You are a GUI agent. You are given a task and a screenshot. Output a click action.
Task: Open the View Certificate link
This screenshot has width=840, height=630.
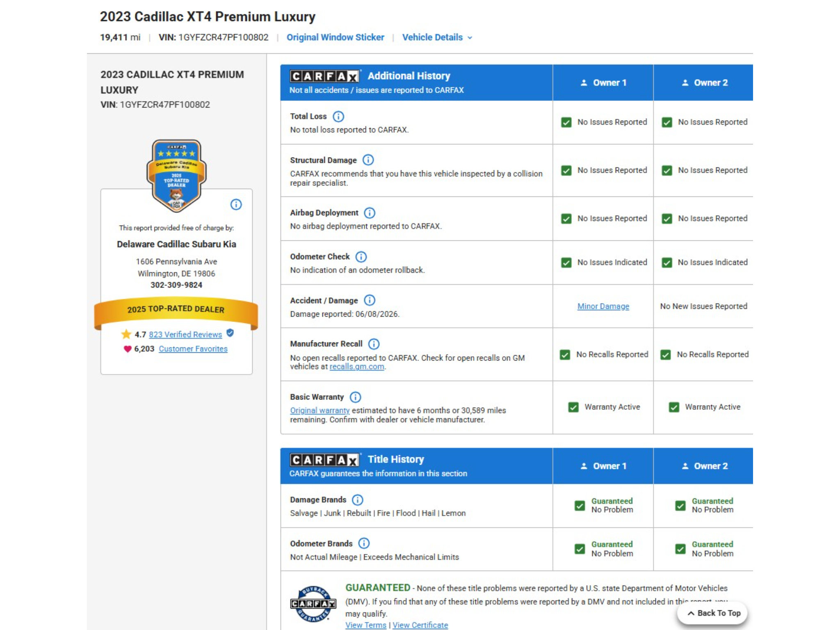coord(420,625)
